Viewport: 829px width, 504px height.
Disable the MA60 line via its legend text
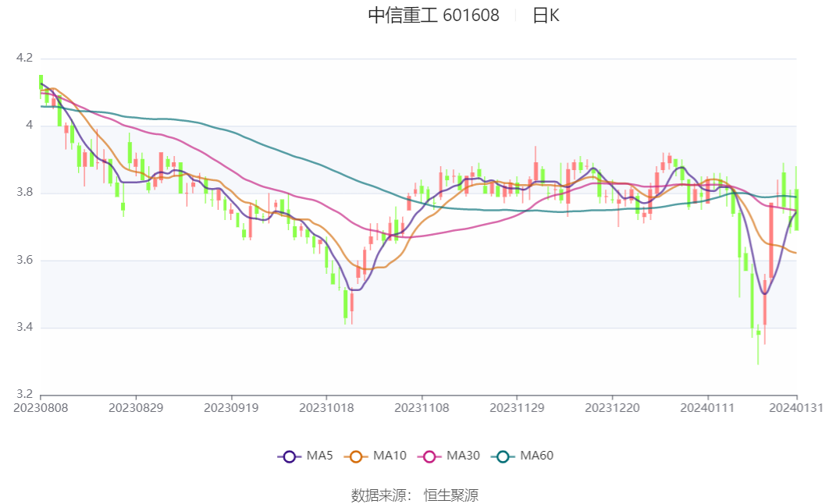coord(537,456)
